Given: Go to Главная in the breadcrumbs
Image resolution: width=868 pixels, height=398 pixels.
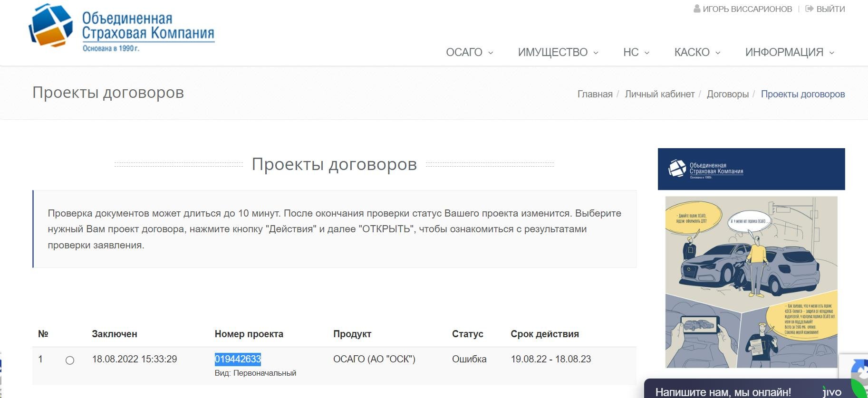Looking at the screenshot, I should (x=595, y=94).
